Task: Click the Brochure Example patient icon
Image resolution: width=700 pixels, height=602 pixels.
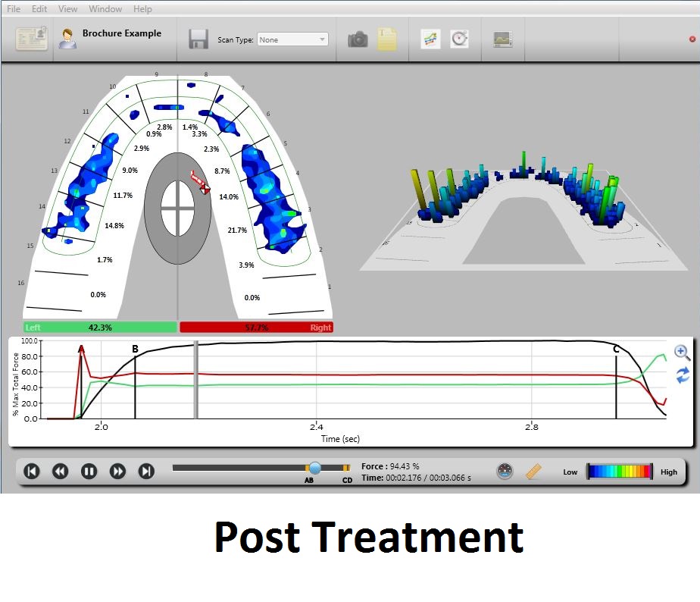Action: tap(68, 39)
